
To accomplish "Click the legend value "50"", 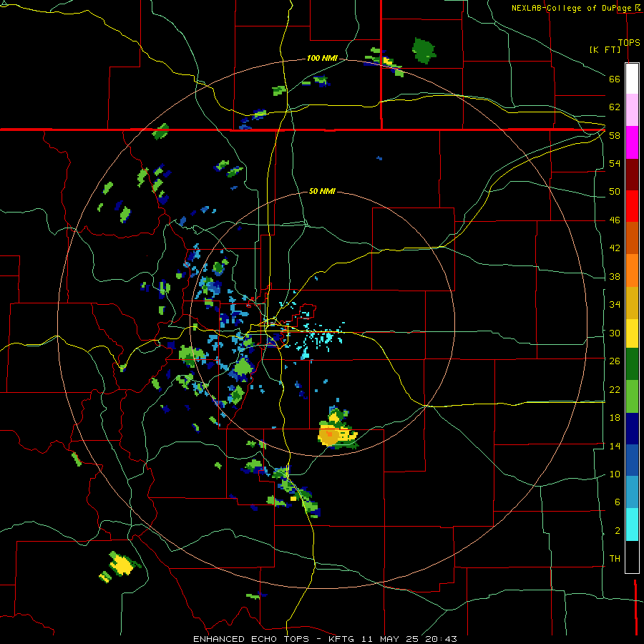I will (615, 192).
